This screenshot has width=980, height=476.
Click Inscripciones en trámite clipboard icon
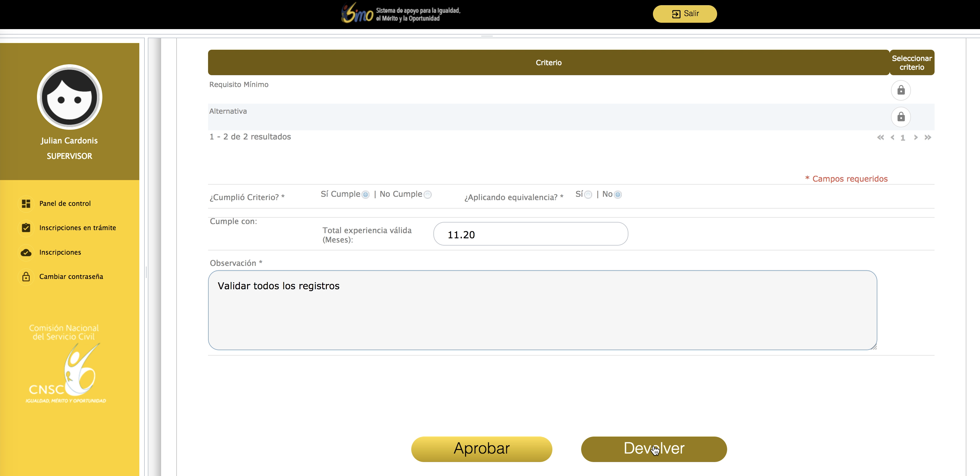coord(26,228)
